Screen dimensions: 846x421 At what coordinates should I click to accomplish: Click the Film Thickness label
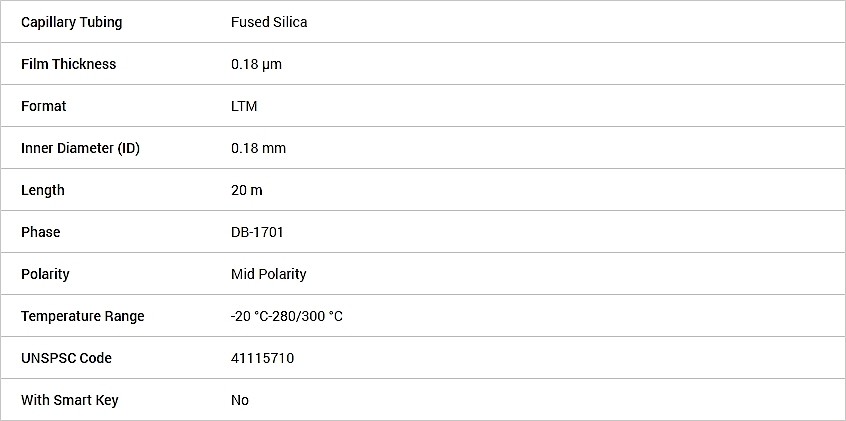tap(69, 64)
